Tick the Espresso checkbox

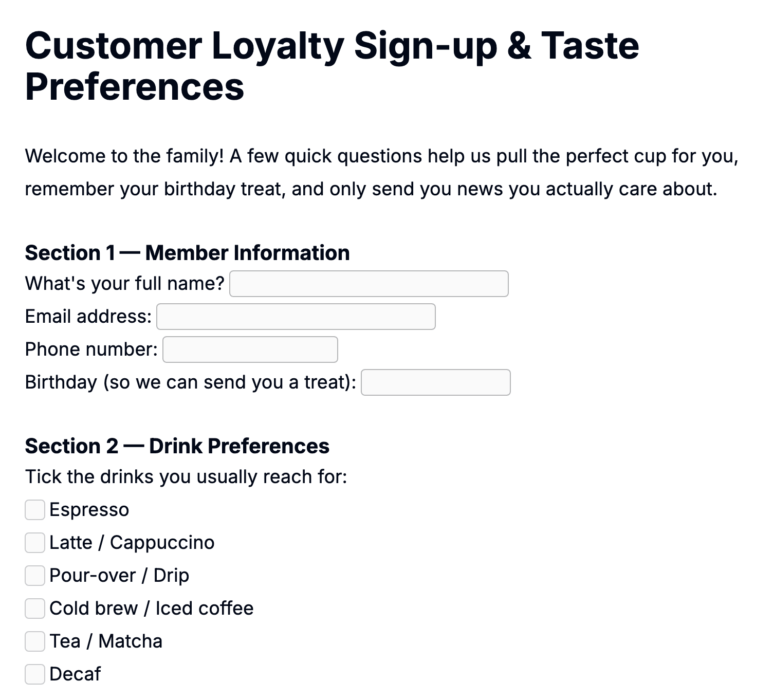tap(35, 510)
